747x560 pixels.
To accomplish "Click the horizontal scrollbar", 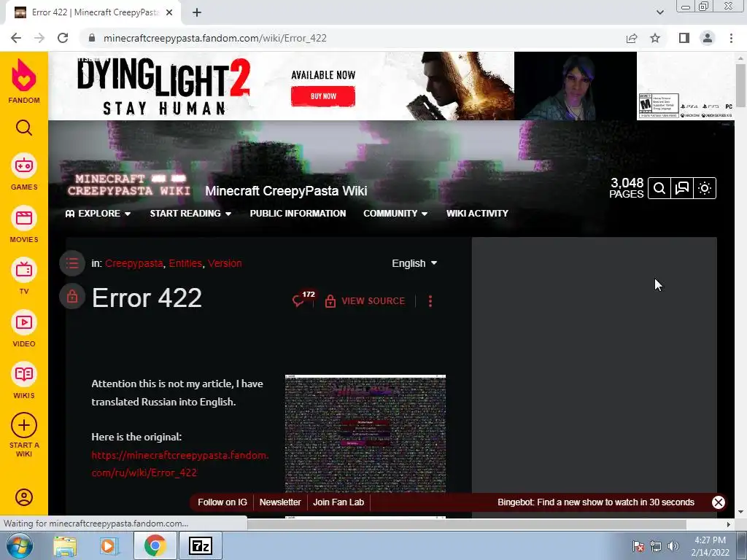I will tap(467, 524).
